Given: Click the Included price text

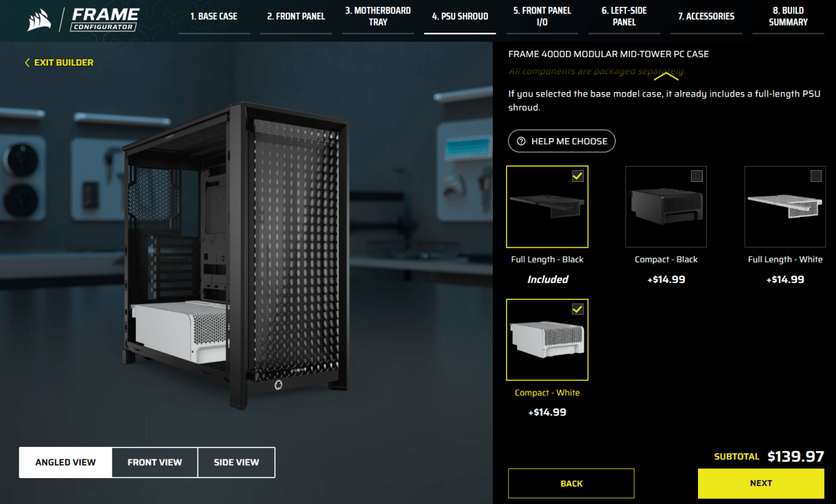Looking at the screenshot, I should pyautogui.click(x=547, y=280).
